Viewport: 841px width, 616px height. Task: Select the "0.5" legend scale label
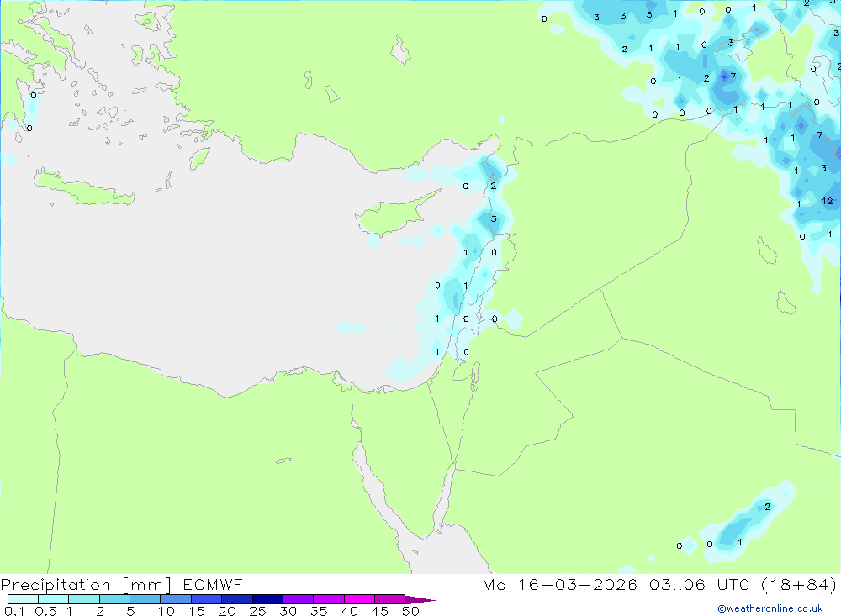(45, 611)
